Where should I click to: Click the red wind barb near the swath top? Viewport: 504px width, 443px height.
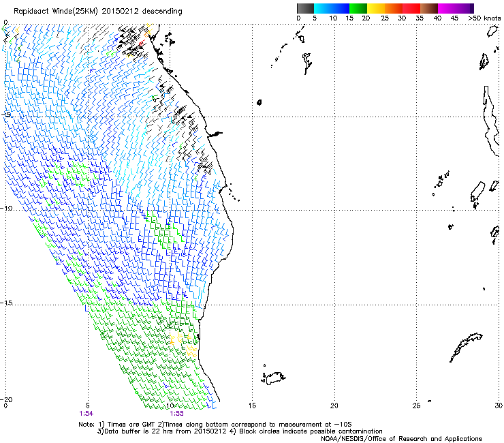pos(141,44)
